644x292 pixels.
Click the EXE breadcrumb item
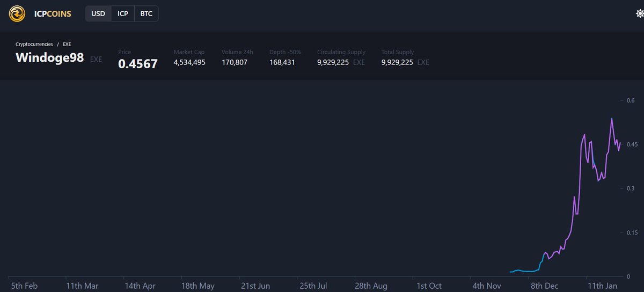[67, 44]
